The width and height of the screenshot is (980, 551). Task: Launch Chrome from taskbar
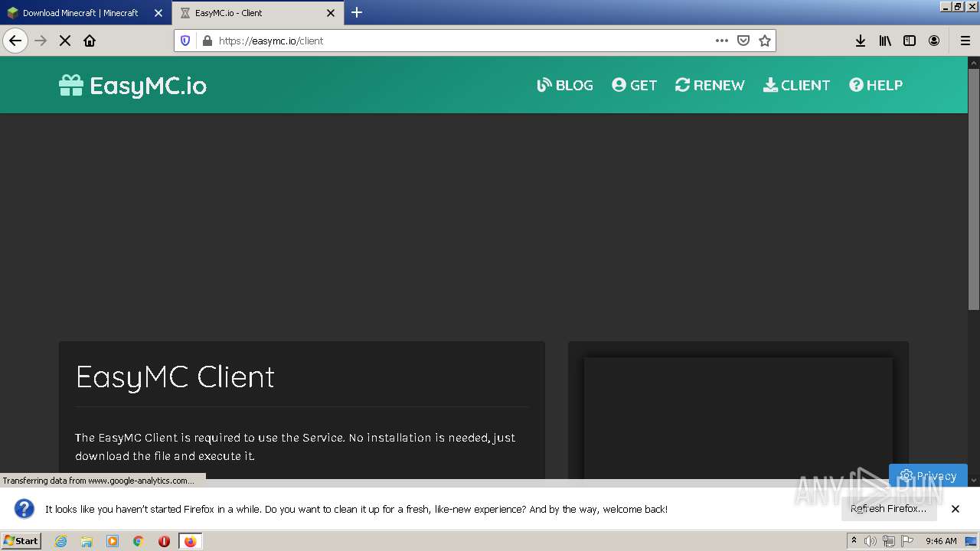139,541
